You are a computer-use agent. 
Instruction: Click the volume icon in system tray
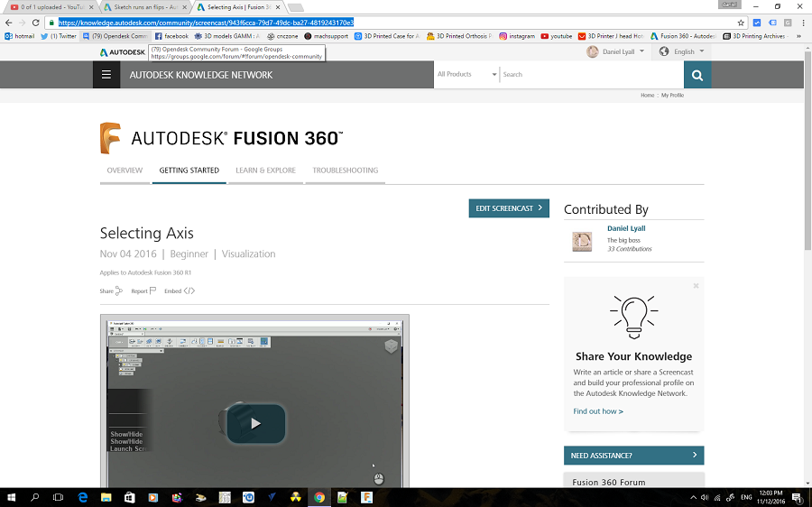click(x=705, y=498)
